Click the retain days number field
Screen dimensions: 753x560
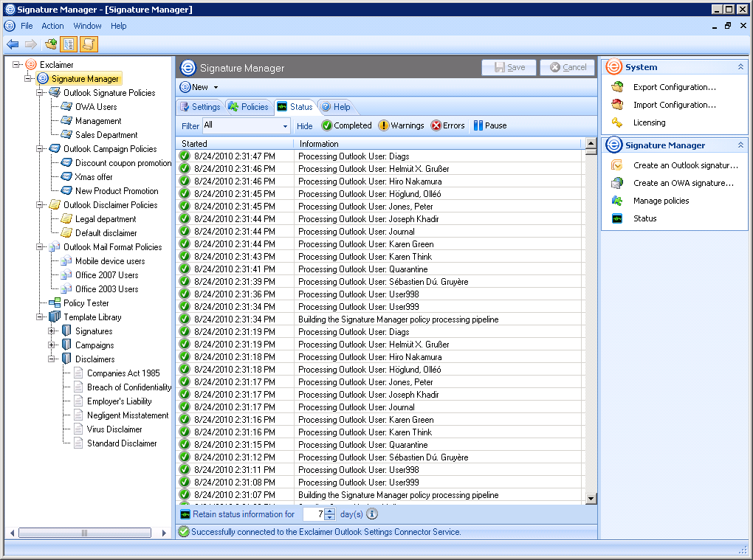(314, 514)
